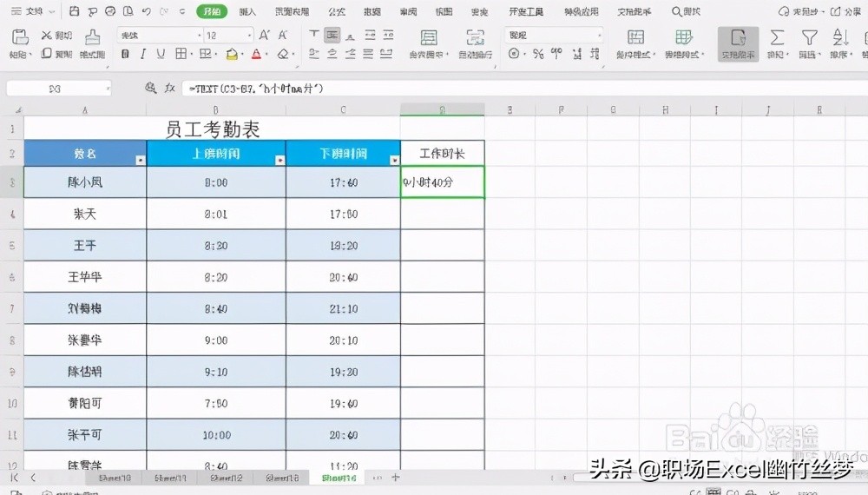Click the Sort A-Z icon
868x495 pixels.
[x=840, y=37]
